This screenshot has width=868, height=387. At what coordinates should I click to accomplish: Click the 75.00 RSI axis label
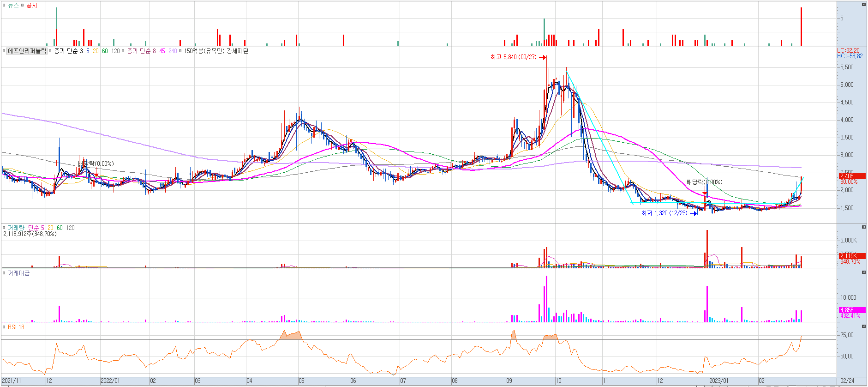tap(847, 335)
